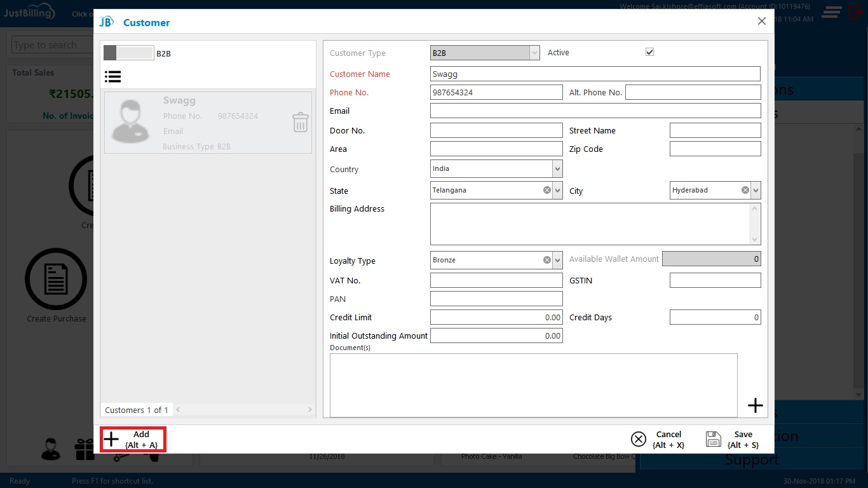The image size is (868, 488).
Task: Click the plus icon to add a document
Action: tap(755, 405)
